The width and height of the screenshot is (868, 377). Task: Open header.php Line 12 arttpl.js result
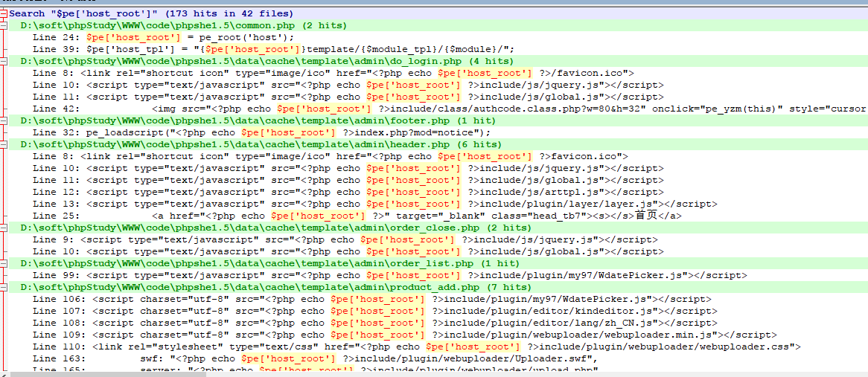348,193
